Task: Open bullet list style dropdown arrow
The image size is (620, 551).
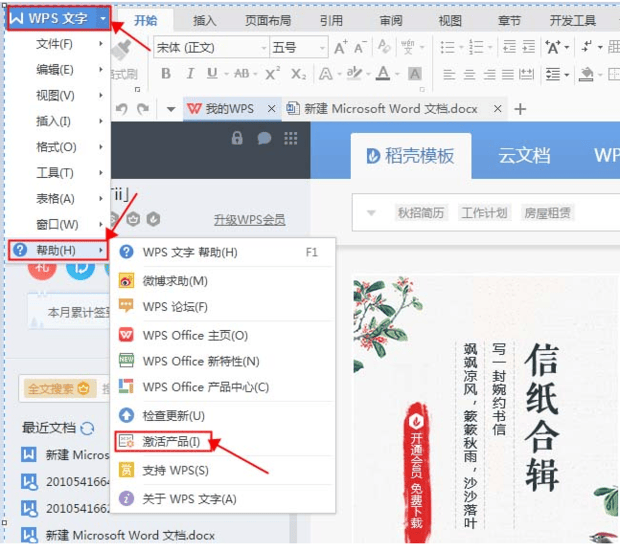Action: point(461,47)
